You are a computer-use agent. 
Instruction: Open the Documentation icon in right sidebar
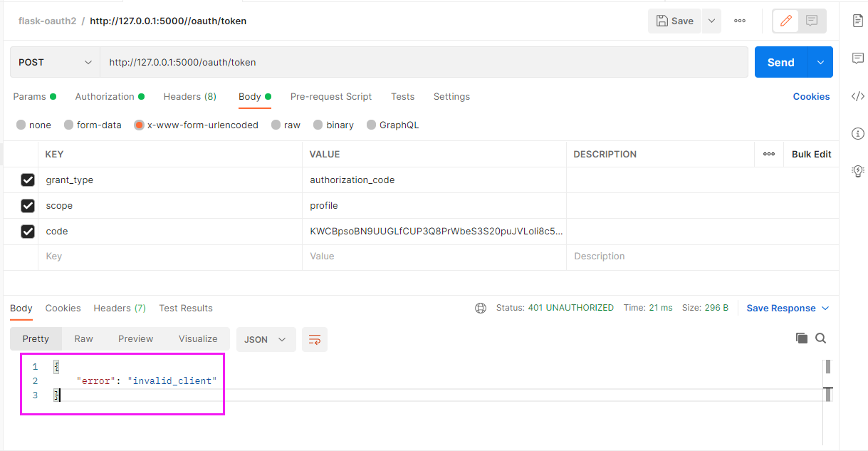[x=858, y=21]
